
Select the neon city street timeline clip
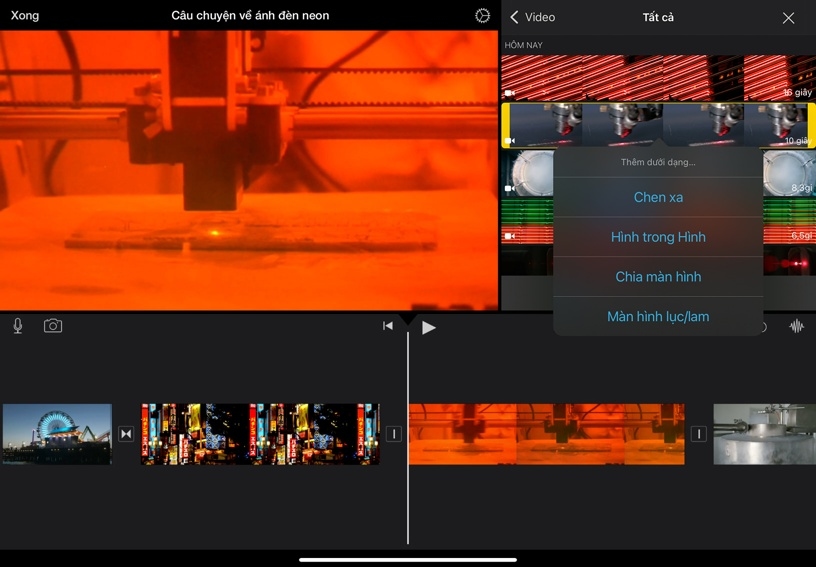(260, 434)
